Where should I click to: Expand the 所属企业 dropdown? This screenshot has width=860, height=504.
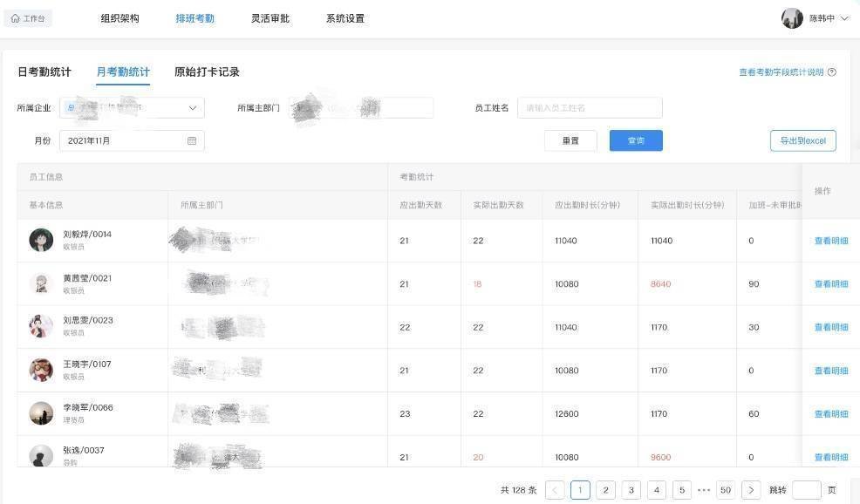point(132,107)
